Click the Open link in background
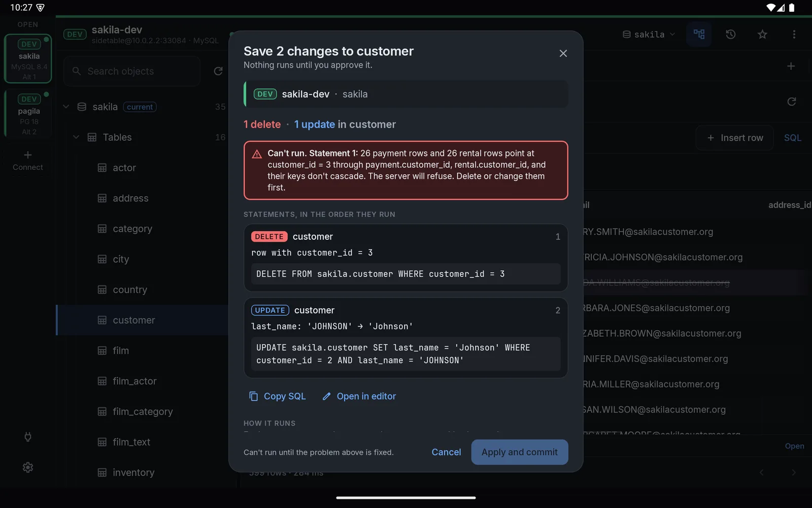812x508 pixels. pos(794,446)
